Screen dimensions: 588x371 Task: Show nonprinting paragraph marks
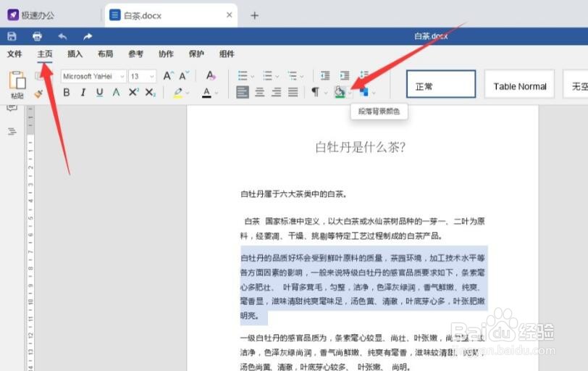coord(315,92)
